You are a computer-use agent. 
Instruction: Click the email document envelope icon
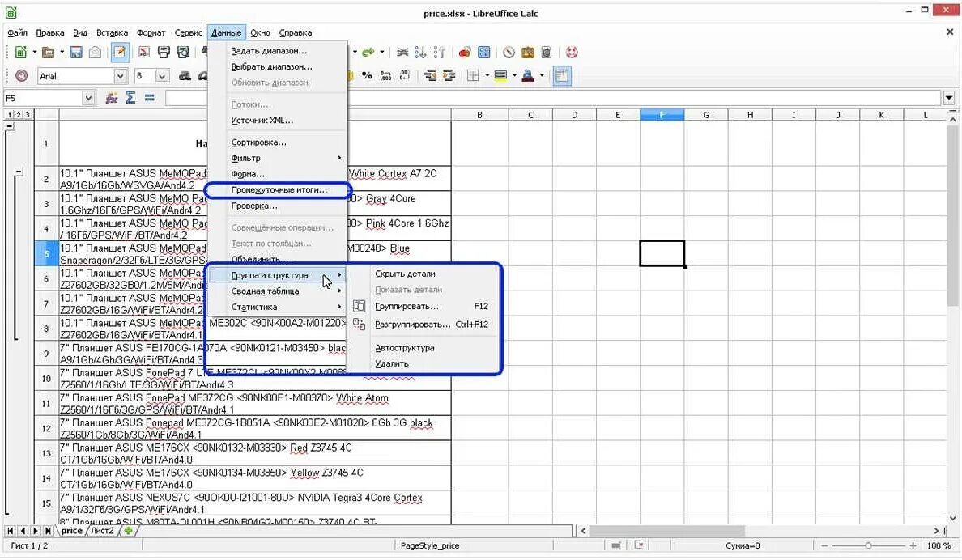coord(95,53)
